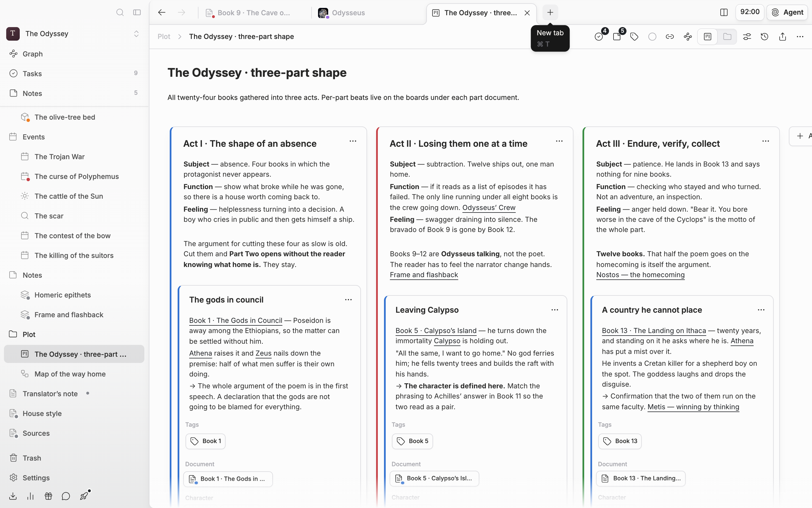Open The olive-tree bed item

(x=74, y=117)
